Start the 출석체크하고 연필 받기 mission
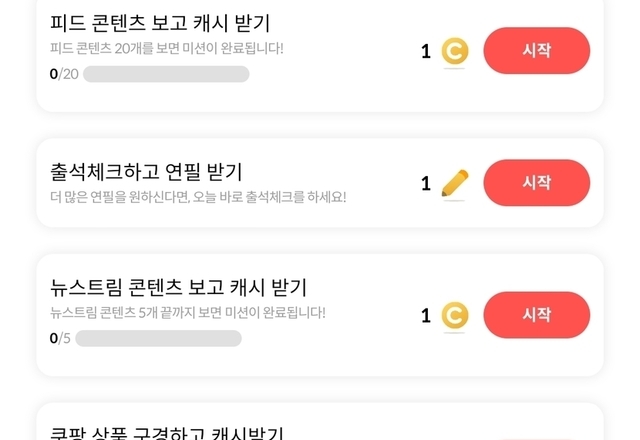 tap(536, 183)
